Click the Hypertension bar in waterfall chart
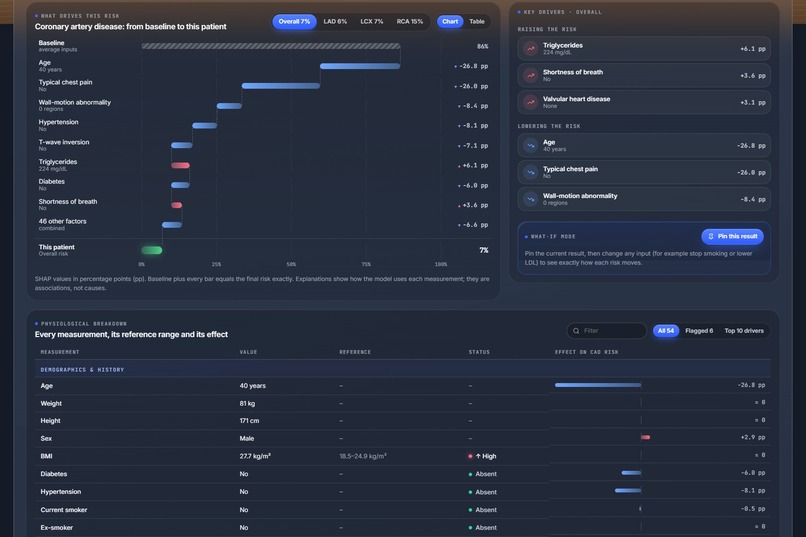This screenshot has height=537, width=806. tap(205, 125)
